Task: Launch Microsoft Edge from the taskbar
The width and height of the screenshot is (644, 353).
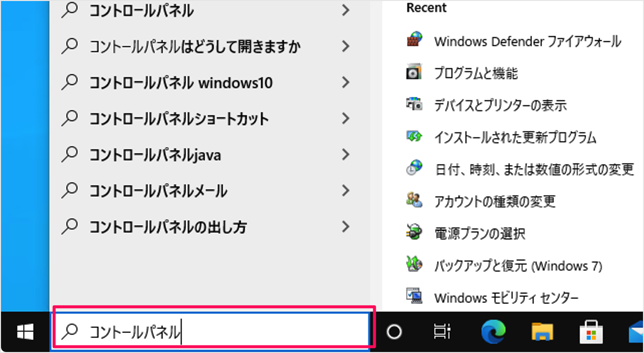Action: 493,331
